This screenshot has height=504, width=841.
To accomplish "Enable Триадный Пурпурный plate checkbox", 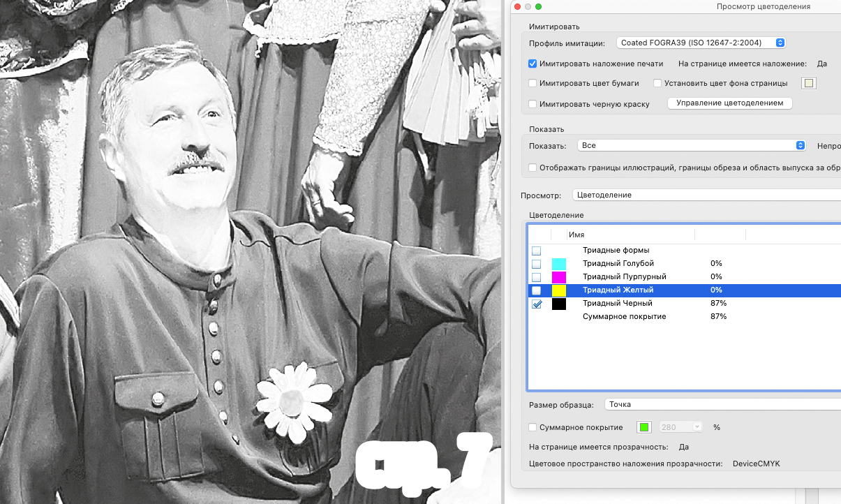I will click(536, 277).
